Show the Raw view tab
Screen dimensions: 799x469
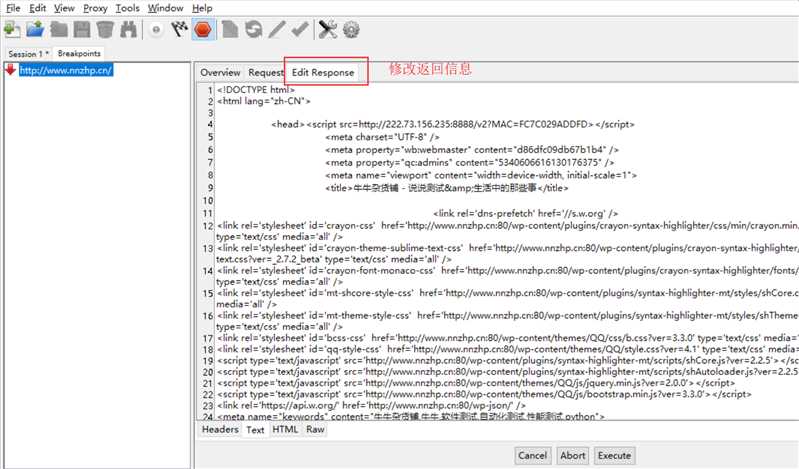coord(315,429)
